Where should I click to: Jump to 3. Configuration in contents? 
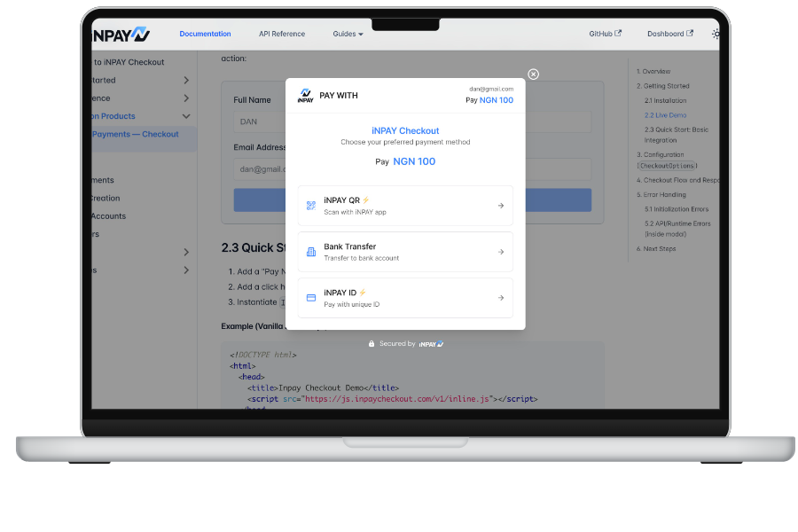(x=667, y=160)
